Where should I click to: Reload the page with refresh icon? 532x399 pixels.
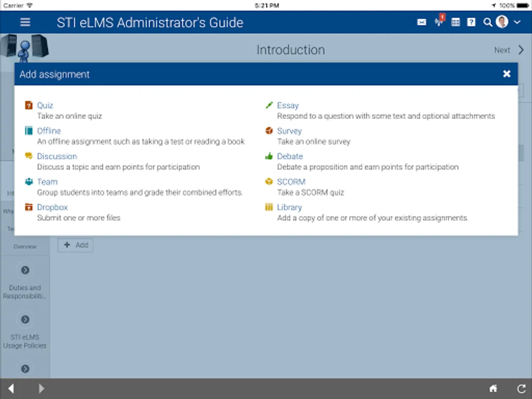tap(521, 389)
